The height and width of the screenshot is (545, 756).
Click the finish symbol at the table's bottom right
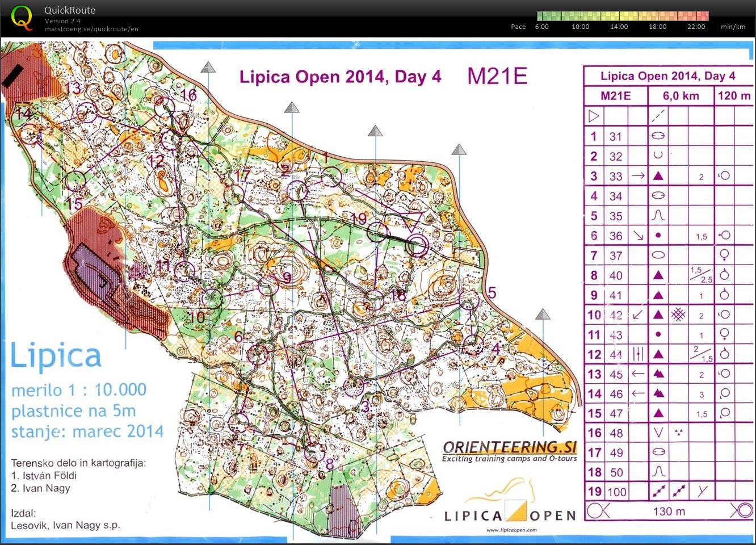point(741,510)
